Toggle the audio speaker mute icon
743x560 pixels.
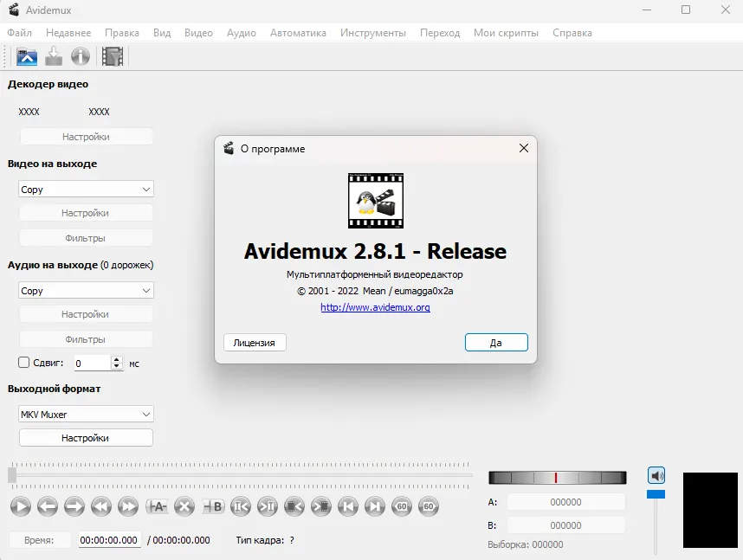tap(656, 475)
